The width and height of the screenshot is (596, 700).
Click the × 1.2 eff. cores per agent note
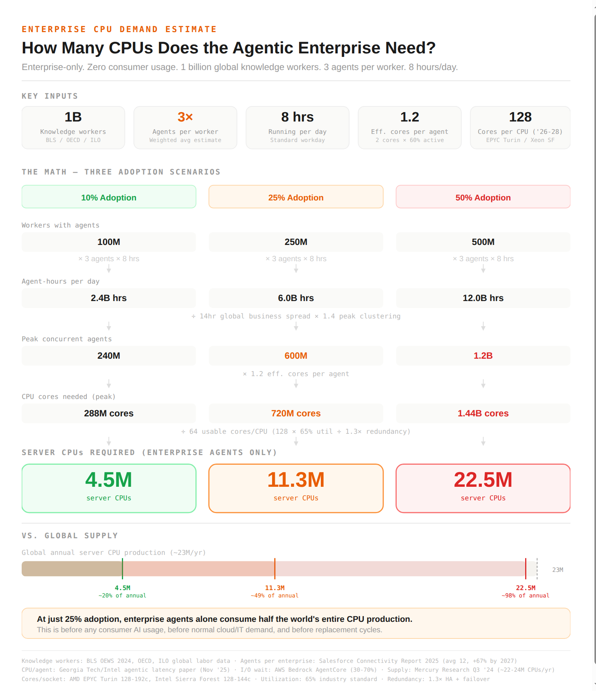point(296,374)
